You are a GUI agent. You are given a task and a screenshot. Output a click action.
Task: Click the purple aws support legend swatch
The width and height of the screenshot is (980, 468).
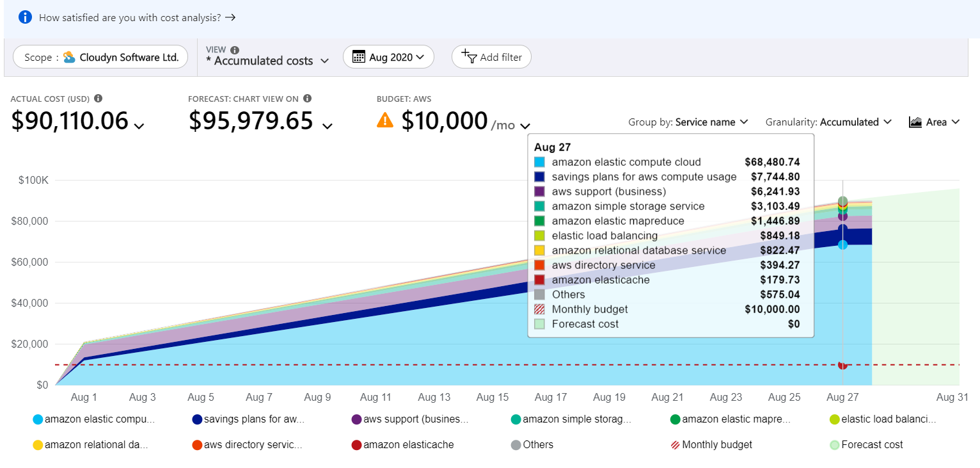pyautogui.click(x=356, y=420)
